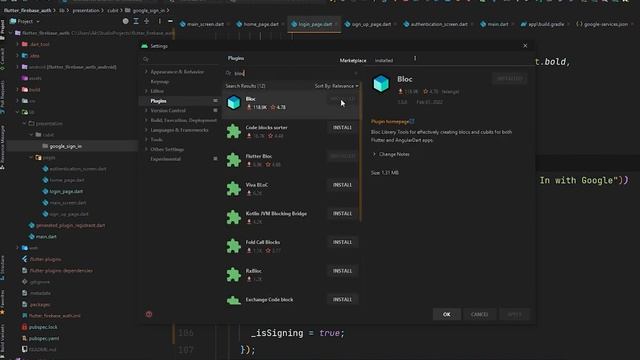This screenshot has height=360, width=640.
Task: Click the .flutter-plugins Flutter file icon
Action: 24,259
